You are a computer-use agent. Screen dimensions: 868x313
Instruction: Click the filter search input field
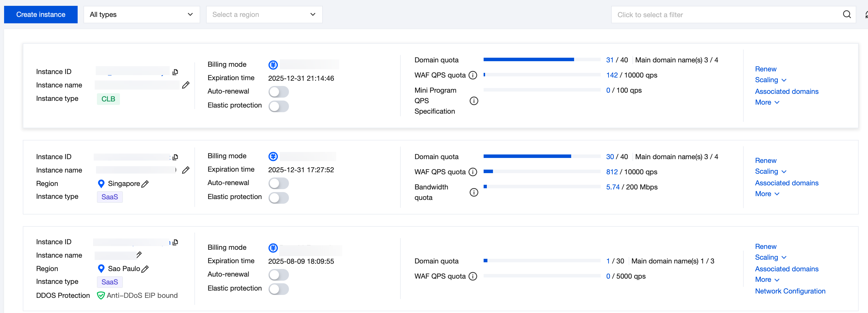tap(724, 15)
